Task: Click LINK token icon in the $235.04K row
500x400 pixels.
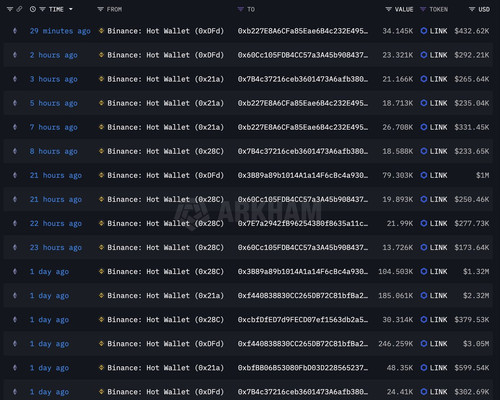Action: point(424,103)
